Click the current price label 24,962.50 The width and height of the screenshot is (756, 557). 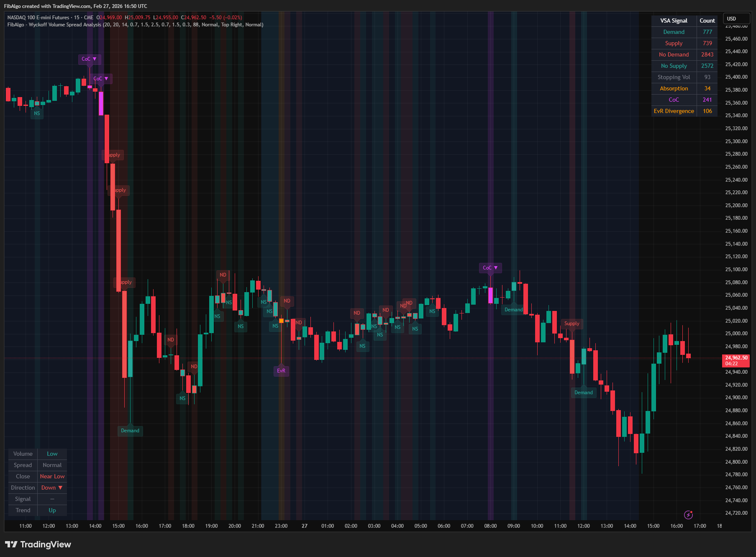coord(736,358)
